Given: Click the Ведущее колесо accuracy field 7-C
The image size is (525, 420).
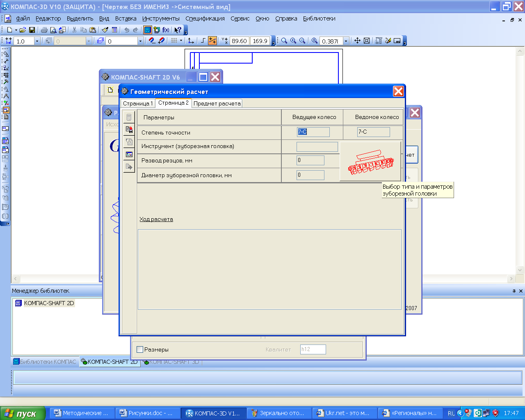Looking at the screenshot, I should coord(313,132).
